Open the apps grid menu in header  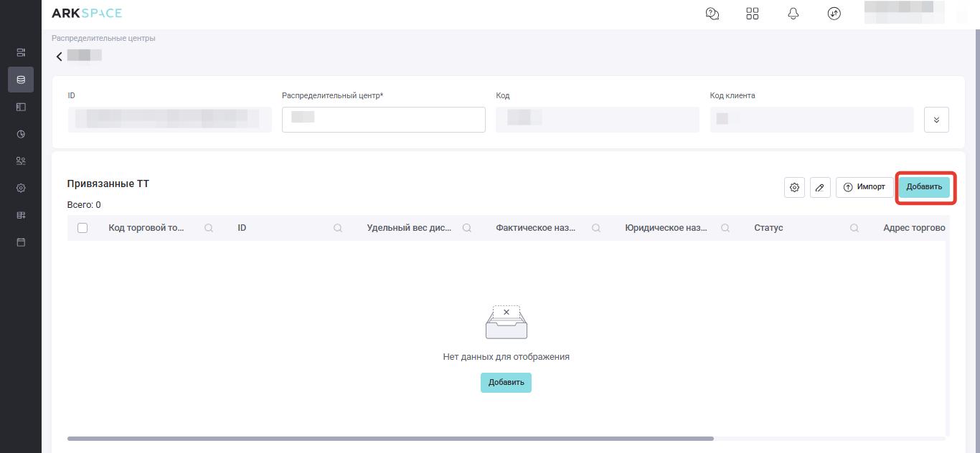point(753,14)
